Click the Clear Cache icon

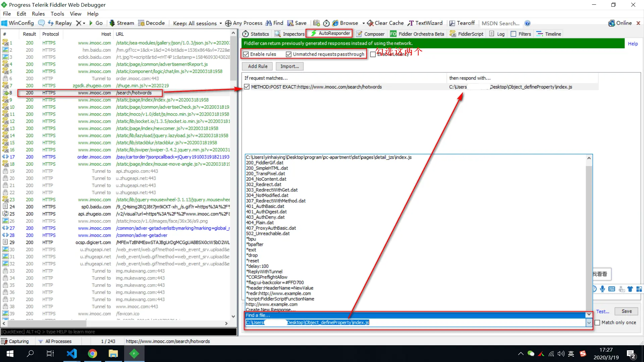[x=370, y=23]
